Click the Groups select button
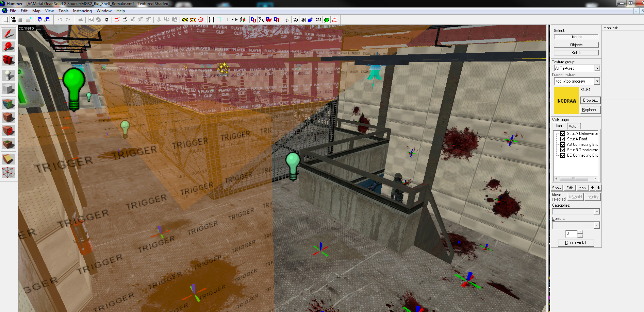Viewport: 644px width, 312px height. point(576,37)
